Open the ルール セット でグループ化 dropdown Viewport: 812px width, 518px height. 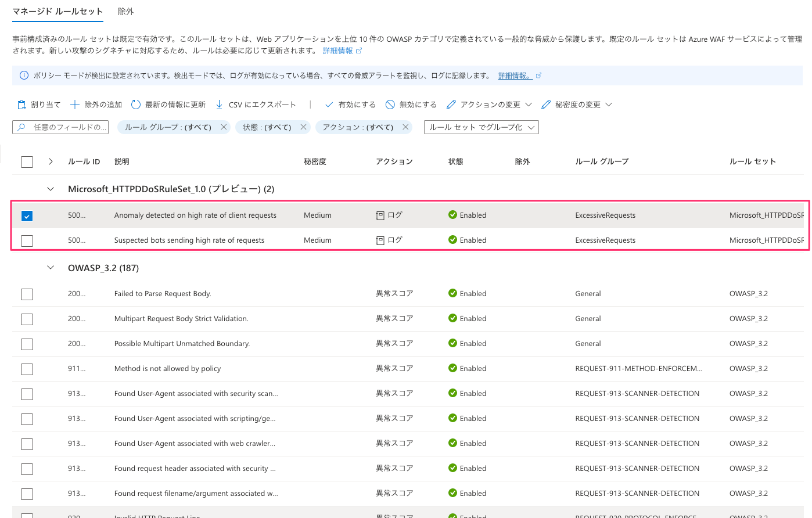click(481, 127)
